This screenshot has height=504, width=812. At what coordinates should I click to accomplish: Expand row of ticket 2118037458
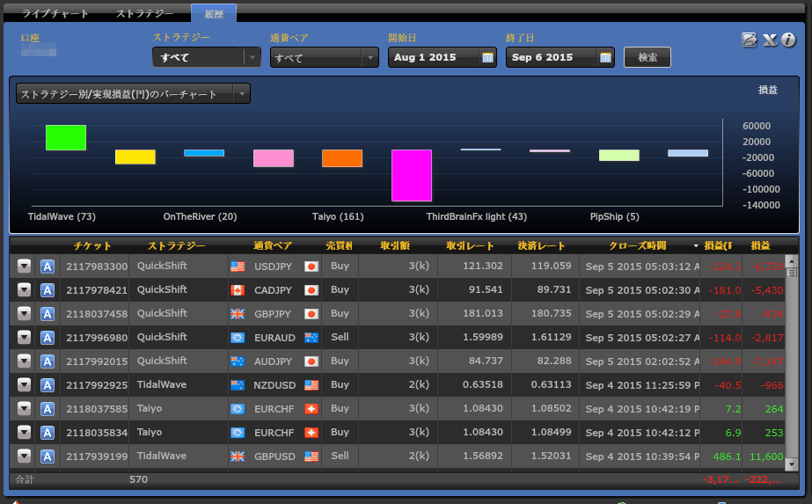click(24, 314)
